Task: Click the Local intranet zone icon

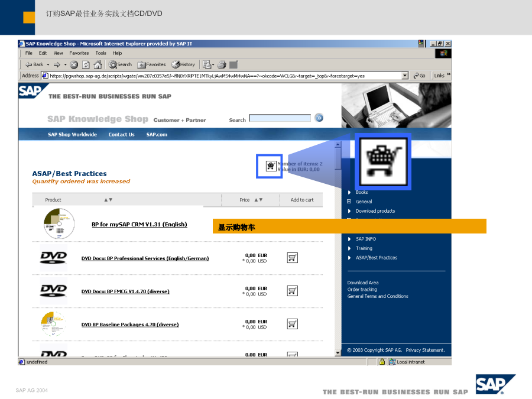Action: [x=392, y=362]
